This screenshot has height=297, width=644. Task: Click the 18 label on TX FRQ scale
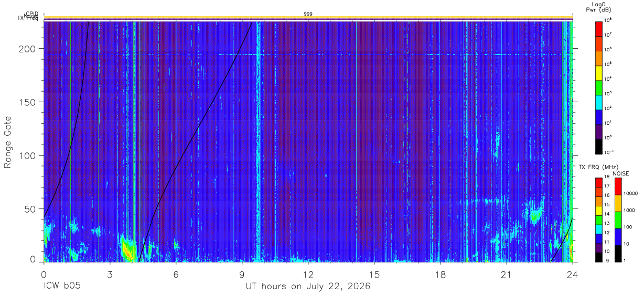(x=607, y=177)
